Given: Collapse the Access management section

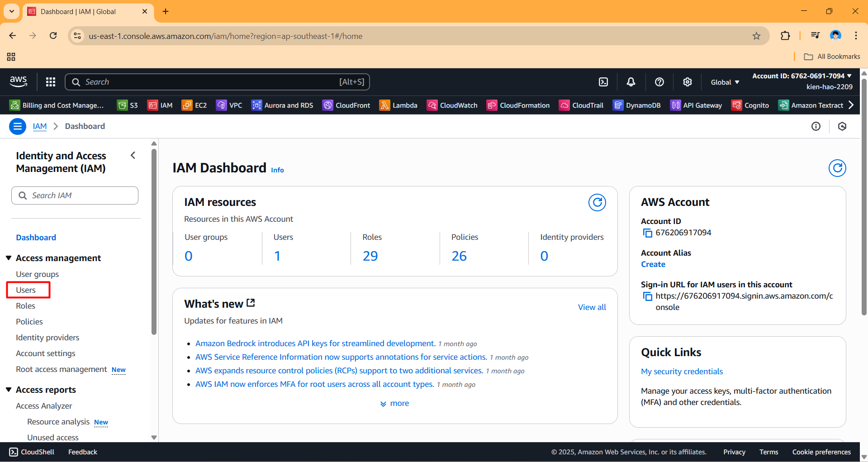Looking at the screenshot, I should (9, 258).
